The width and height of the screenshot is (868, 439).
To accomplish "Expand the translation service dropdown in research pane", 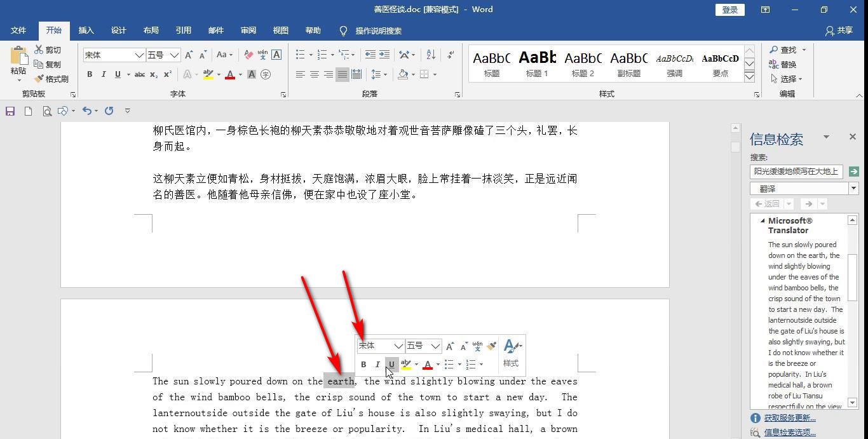I will click(x=853, y=188).
